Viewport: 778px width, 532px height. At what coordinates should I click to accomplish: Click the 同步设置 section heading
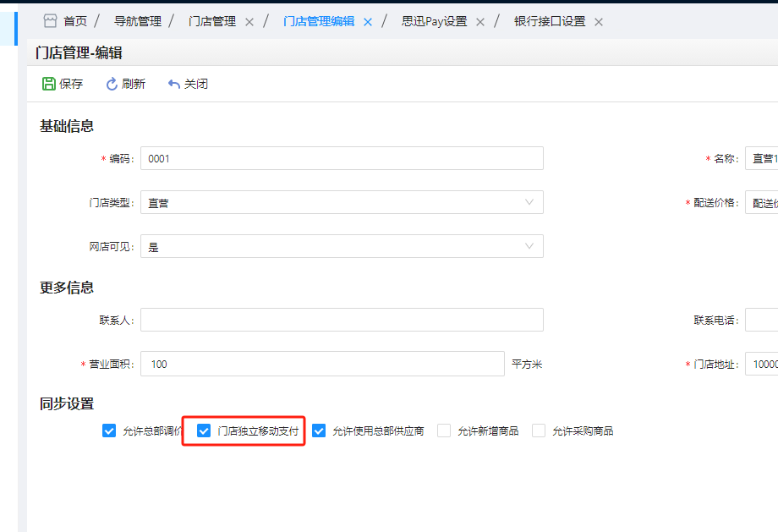[x=67, y=403]
